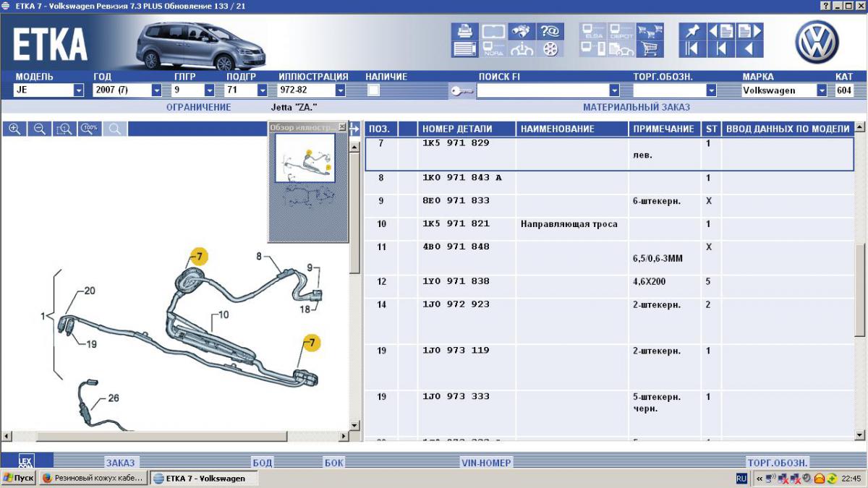Click the БОК bottom tab
Viewport: 868px width, 488px height.
[x=334, y=463]
